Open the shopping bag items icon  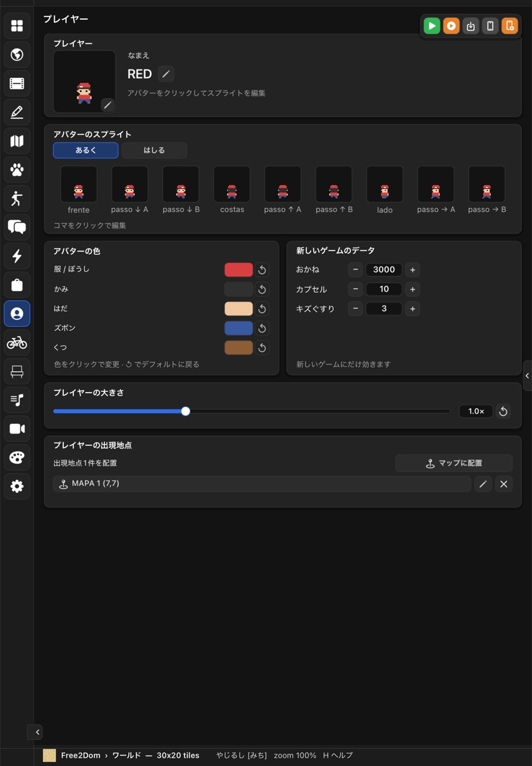17,285
